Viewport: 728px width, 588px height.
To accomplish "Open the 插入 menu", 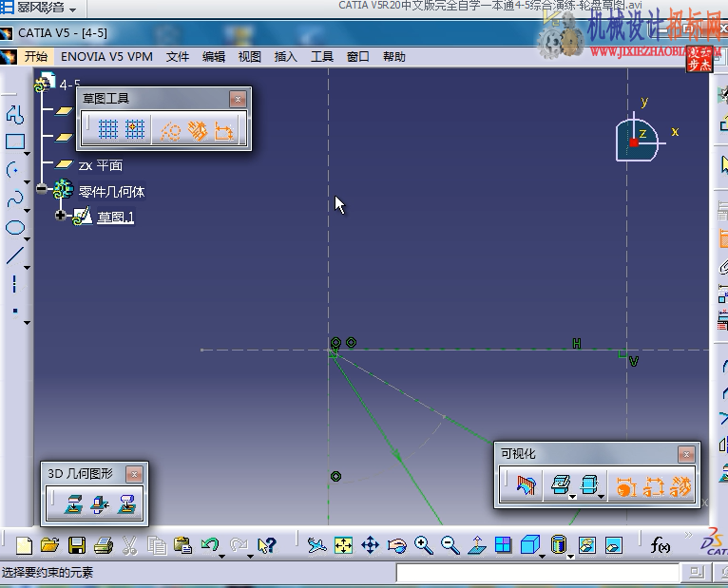I will coord(285,57).
